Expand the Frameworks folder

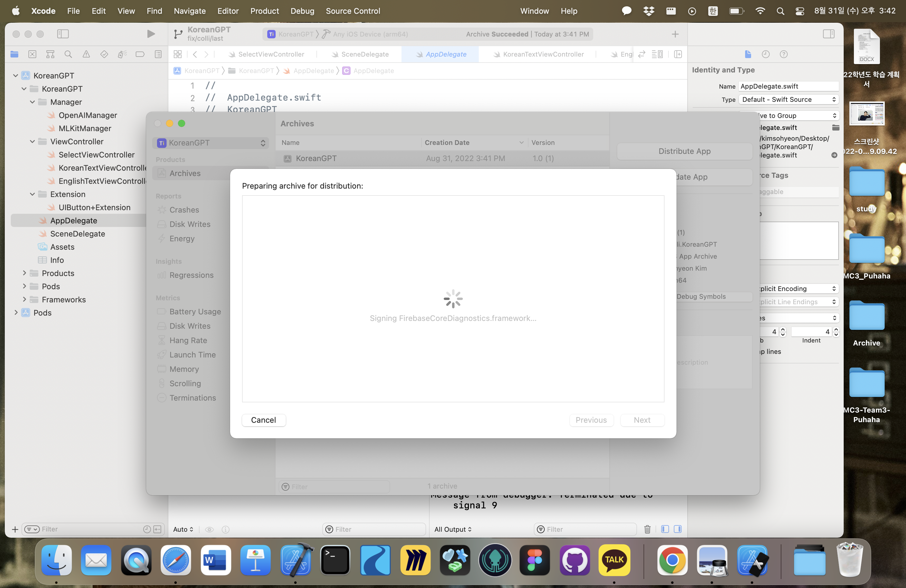(x=24, y=299)
